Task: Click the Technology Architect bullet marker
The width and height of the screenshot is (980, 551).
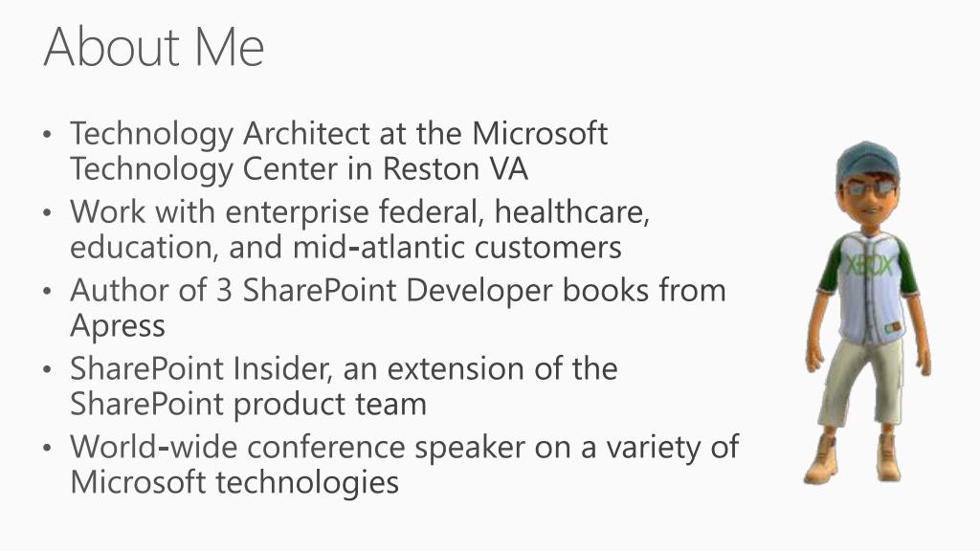Action: click(x=48, y=134)
